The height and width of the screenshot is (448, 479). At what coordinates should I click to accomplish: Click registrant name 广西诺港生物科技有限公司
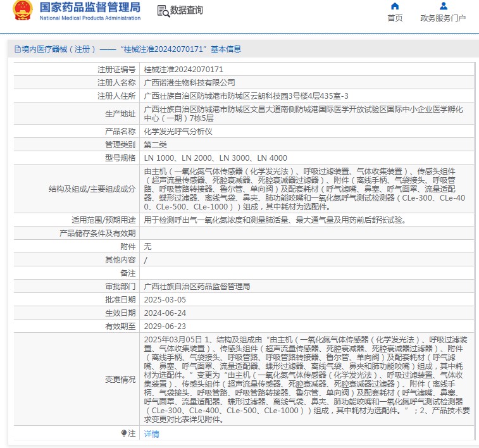(x=190, y=82)
